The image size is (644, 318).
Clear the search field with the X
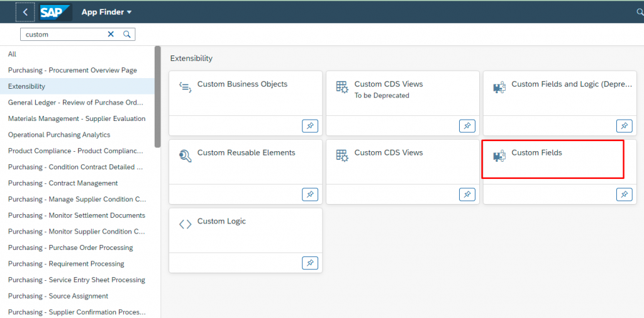[111, 35]
